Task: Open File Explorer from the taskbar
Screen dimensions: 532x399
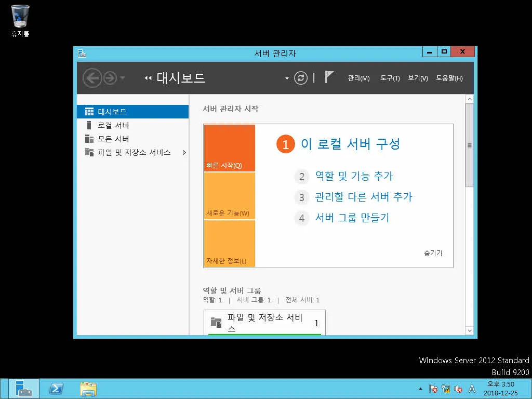Action: coord(88,388)
